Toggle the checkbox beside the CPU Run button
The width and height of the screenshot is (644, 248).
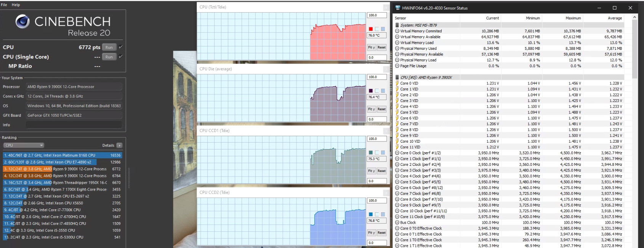pos(120,47)
